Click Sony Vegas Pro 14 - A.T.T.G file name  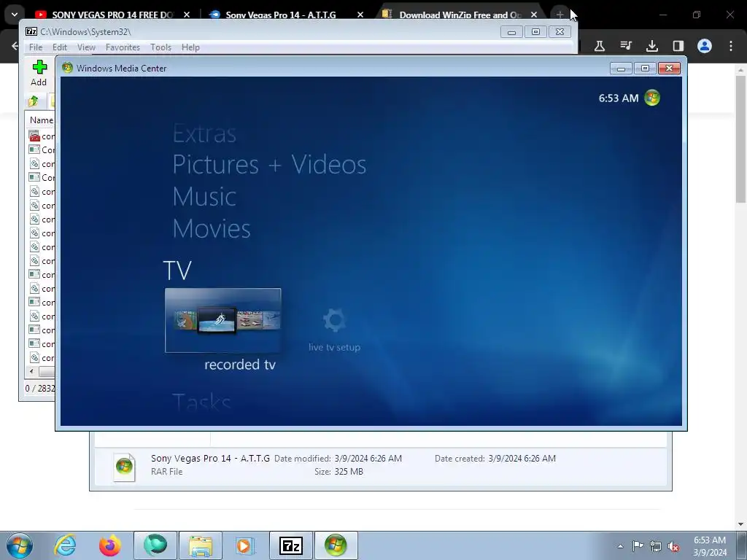pos(210,458)
